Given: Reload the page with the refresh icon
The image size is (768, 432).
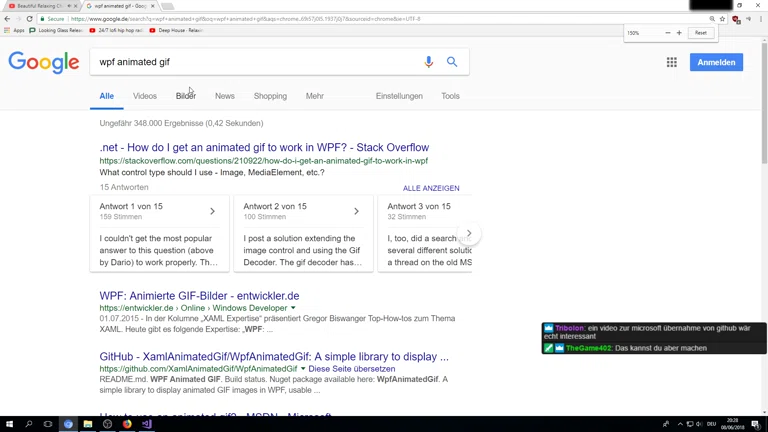Looking at the screenshot, I should click(29, 19).
